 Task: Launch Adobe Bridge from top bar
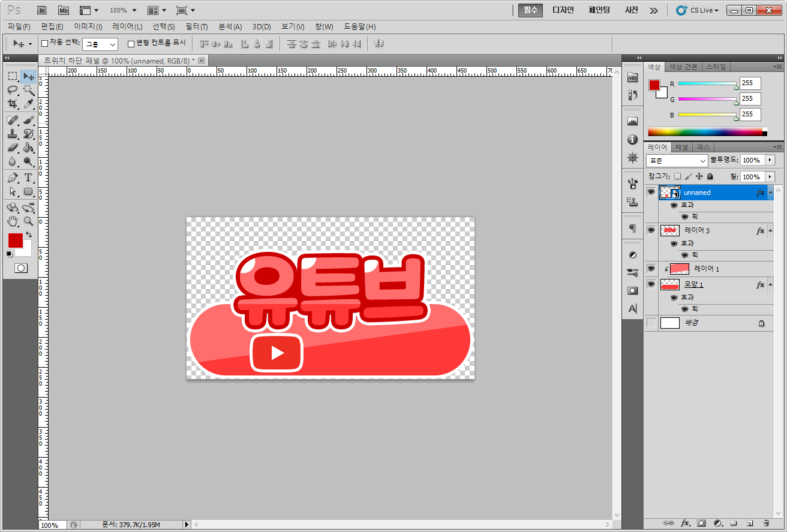(x=42, y=10)
